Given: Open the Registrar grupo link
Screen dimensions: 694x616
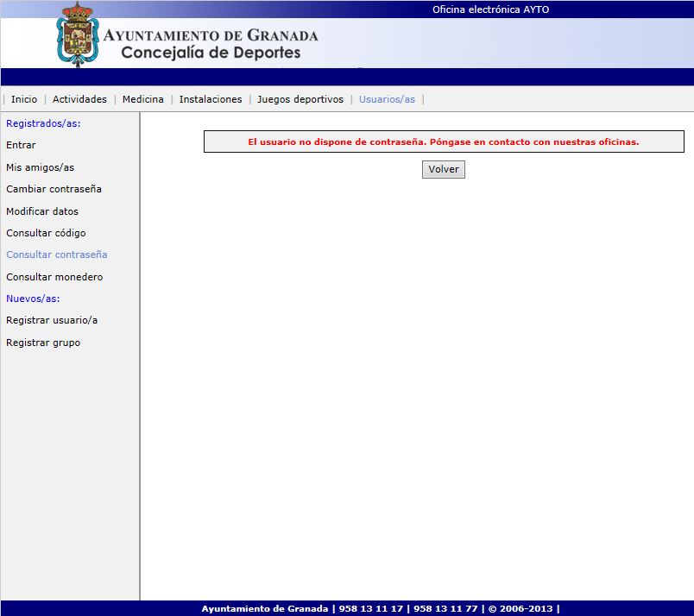Looking at the screenshot, I should tap(43, 343).
